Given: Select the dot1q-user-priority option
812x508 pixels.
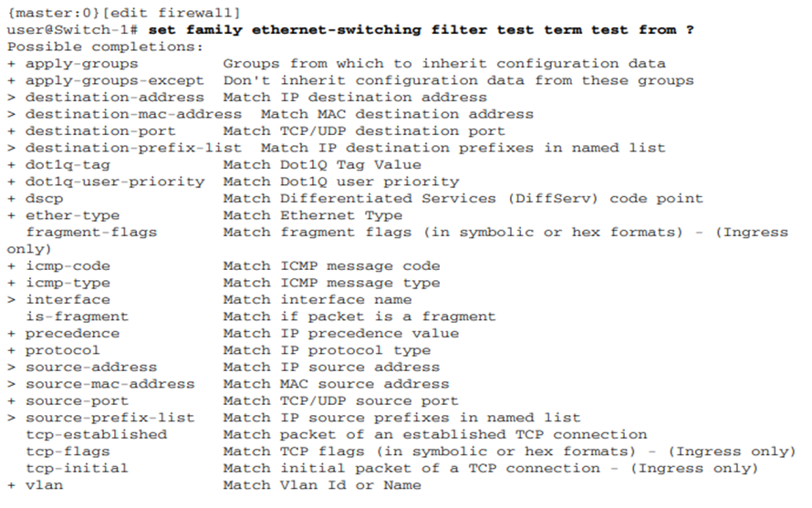Looking at the screenshot, I should pos(115,181).
